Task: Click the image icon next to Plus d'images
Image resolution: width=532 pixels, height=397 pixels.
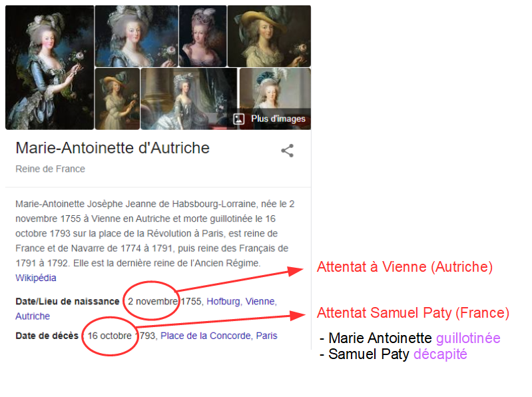Action: pyautogui.click(x=238, y=119)
